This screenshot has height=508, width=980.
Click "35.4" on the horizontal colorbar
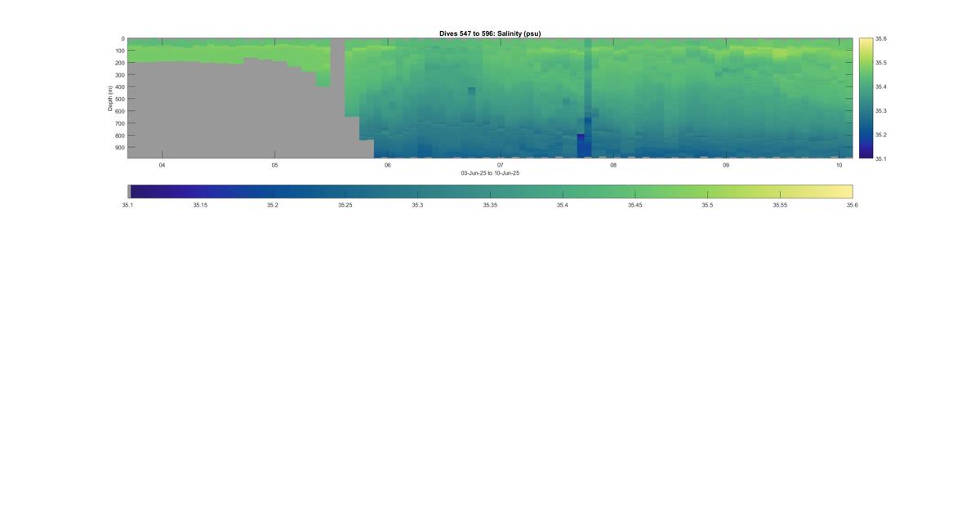click(x=563, y=205)
